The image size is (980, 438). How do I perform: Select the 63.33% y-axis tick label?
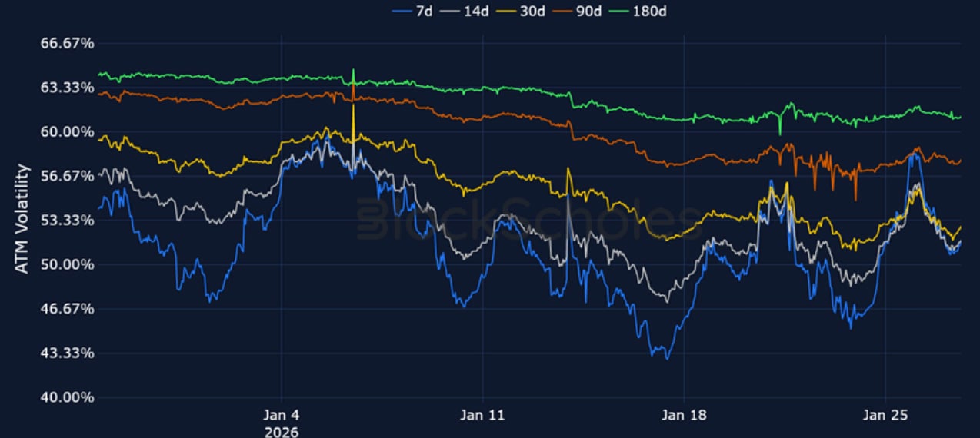(x=66, y=88)
